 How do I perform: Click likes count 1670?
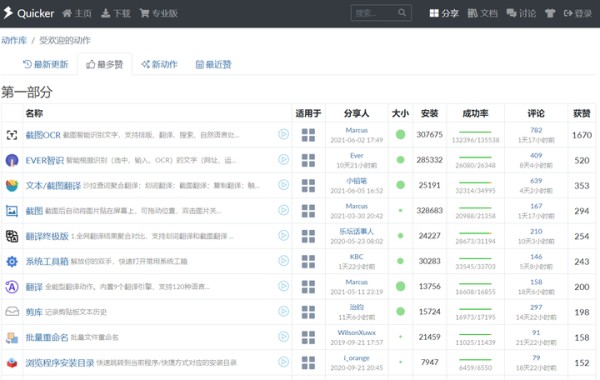click(582, 135)
